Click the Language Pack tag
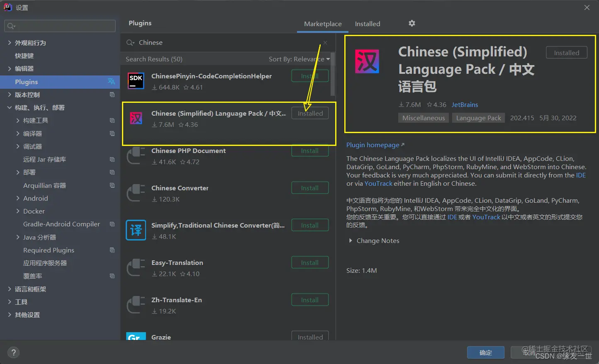 coord(479,118)
